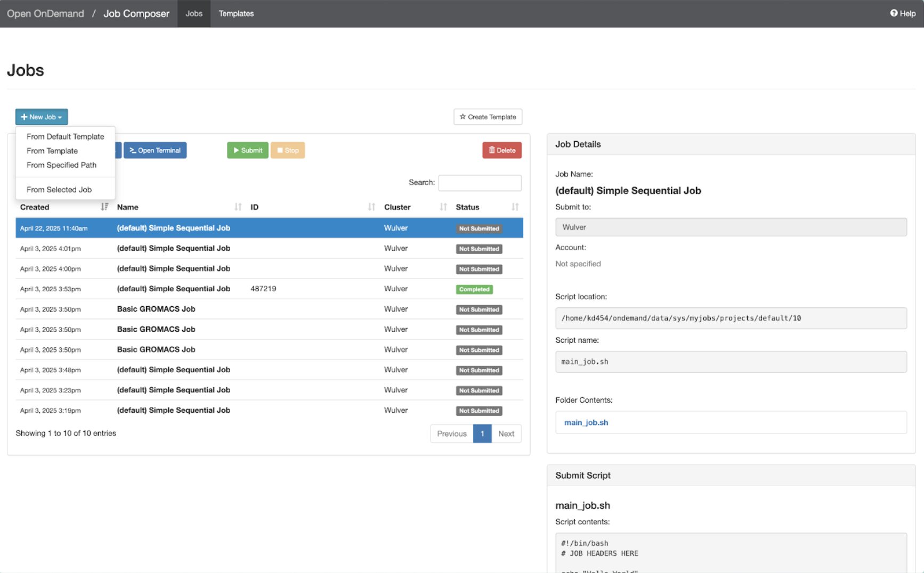
Task: Delete the selected job
Action: tap(502, 150)
